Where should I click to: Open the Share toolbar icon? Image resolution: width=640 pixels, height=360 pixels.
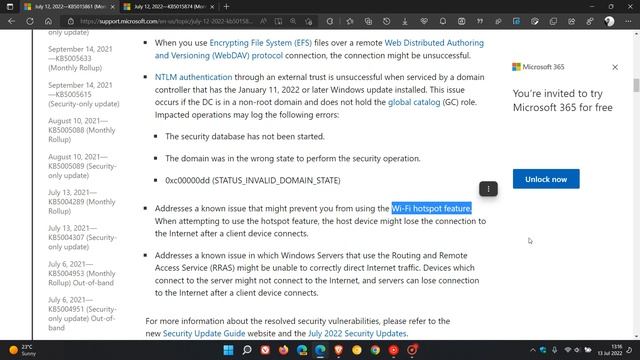(571, 21)
